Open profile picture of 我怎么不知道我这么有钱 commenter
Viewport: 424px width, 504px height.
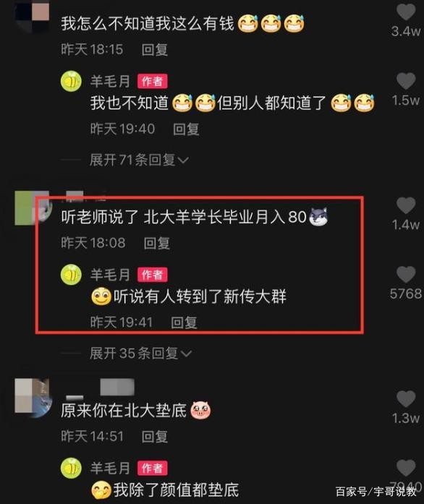pyautogui.click(x=32, y=16)
